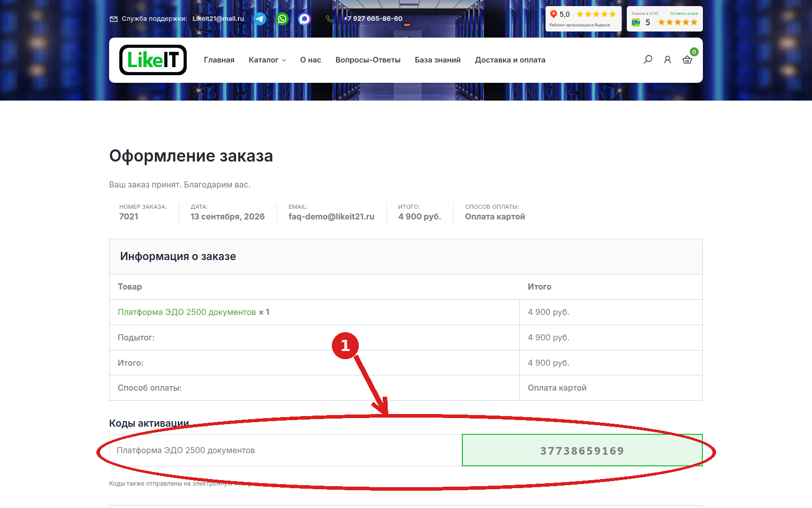This screenshot has height=508, width=812.
Task: Click the green phone handset icon
Action: 330,19
